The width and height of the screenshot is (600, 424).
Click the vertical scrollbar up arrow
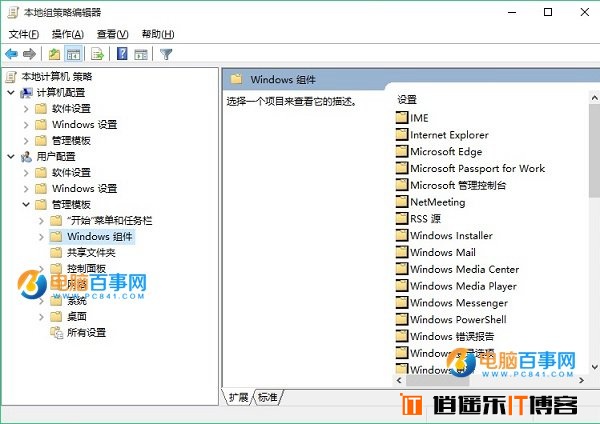595,98
